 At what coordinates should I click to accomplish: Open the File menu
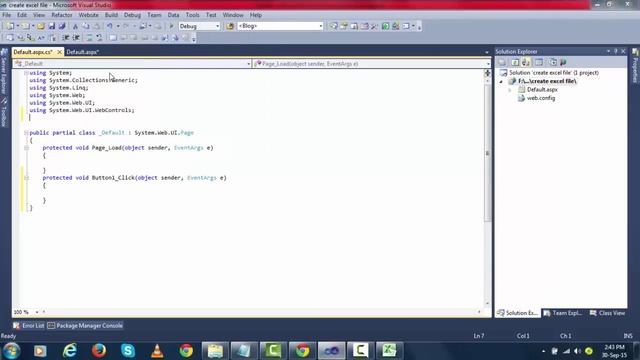[x=7, y=15]
